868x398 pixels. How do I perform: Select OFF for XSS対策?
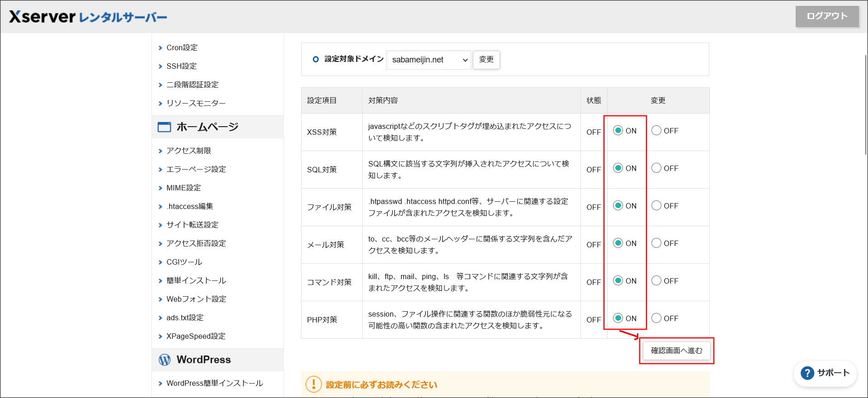coord(656,131)
